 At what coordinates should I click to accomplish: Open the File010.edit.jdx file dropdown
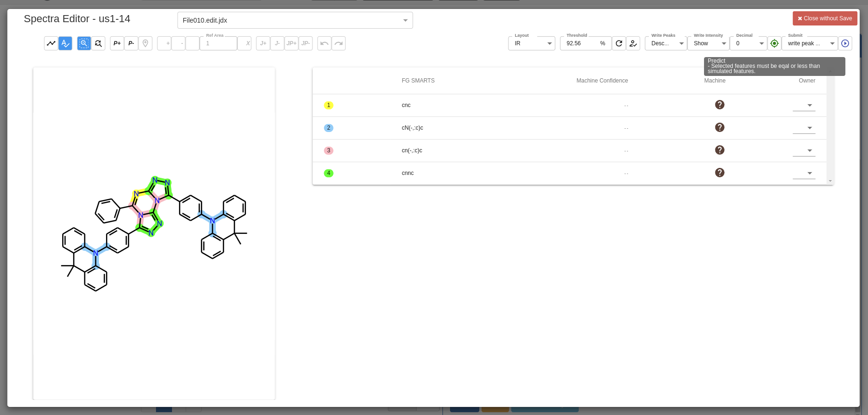tap(295, 20)
